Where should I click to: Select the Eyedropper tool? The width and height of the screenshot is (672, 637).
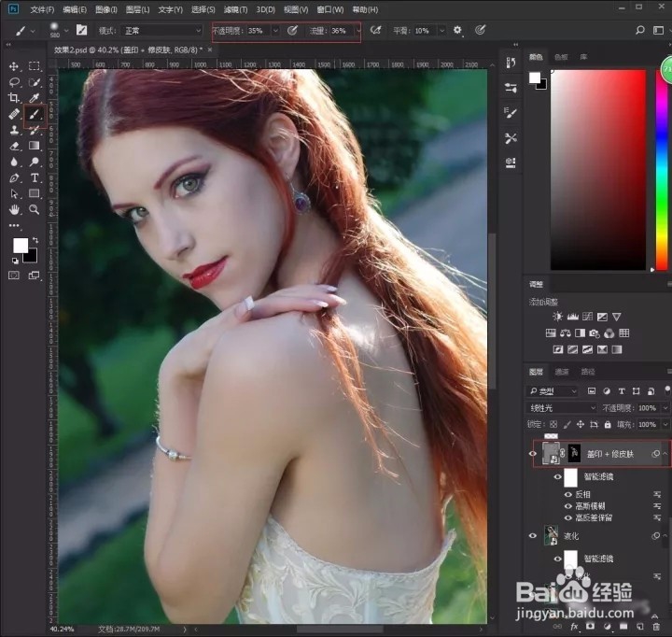(x=35, y=98)
